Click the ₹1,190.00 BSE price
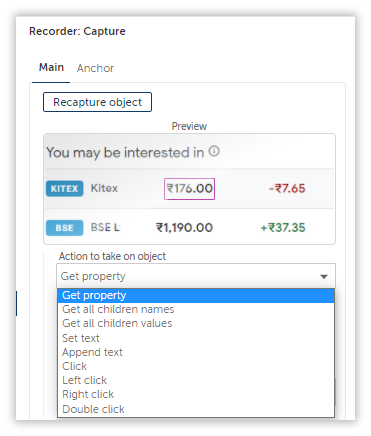The image size is (371, 436). click(184, 228)
